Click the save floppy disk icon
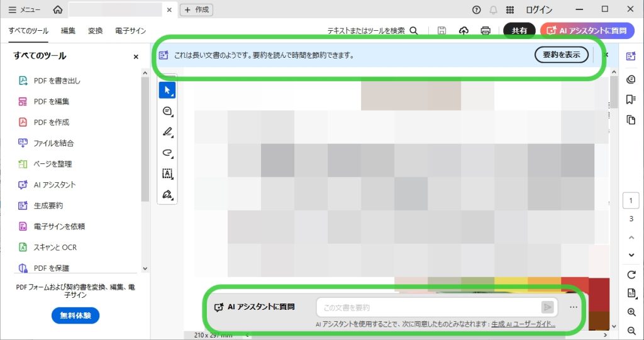The image size is (644, 340). (442, 30)
